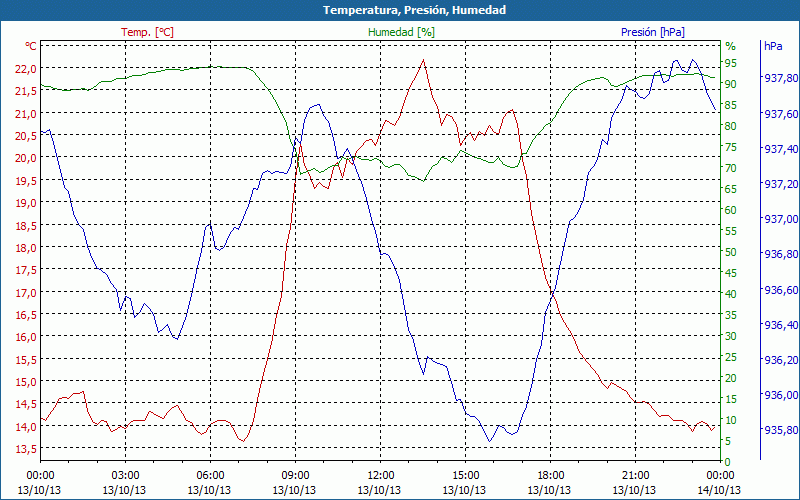This screenshot has width=800, height=500.
Task: Click the '10' humidity axis value
Action: tap(731, 420)
